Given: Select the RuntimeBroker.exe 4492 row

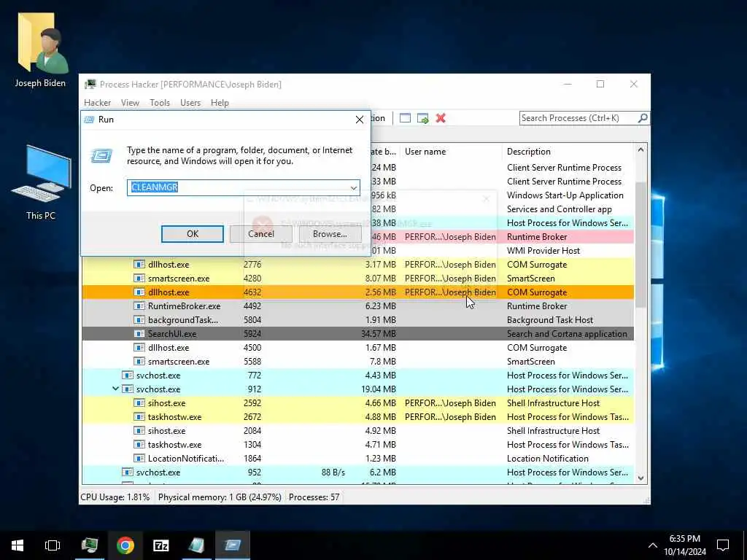Looking at the screenshot, I should click(357, 306).
